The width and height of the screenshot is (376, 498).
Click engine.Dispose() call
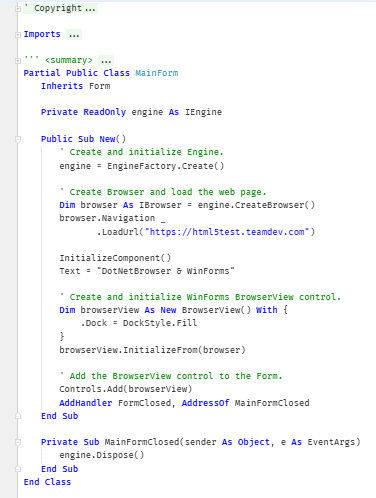coord(102,455)
